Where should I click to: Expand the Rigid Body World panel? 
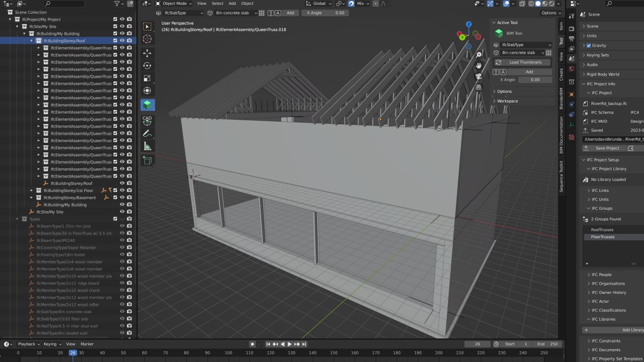[602, 75]
